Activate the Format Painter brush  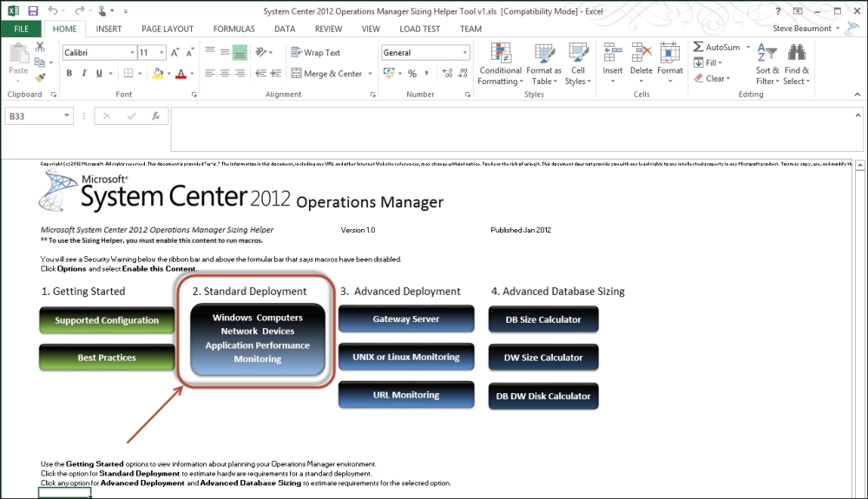click(x=40, y=77)
